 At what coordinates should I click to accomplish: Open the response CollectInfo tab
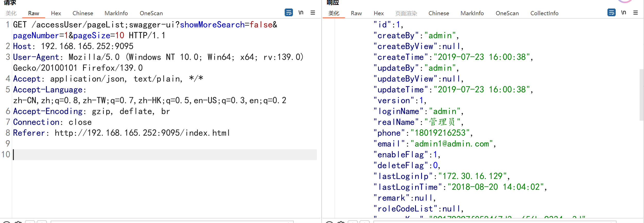[x=544, y=13]
